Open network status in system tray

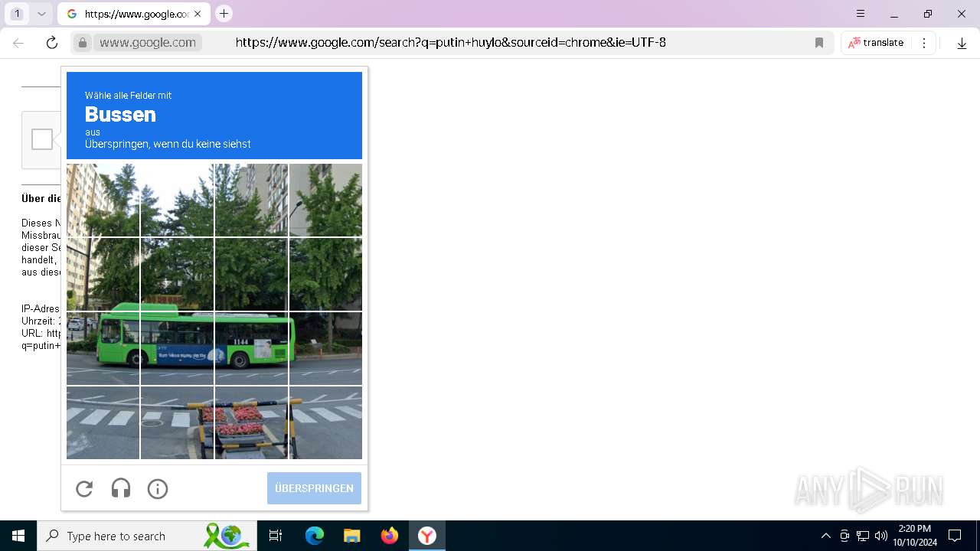tap(863, 536)
